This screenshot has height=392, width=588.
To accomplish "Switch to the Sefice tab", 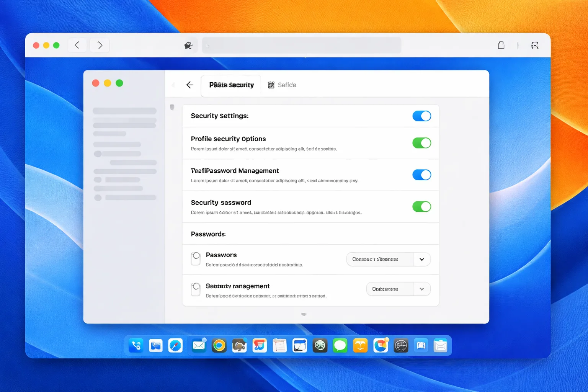I will click(282, 85).
